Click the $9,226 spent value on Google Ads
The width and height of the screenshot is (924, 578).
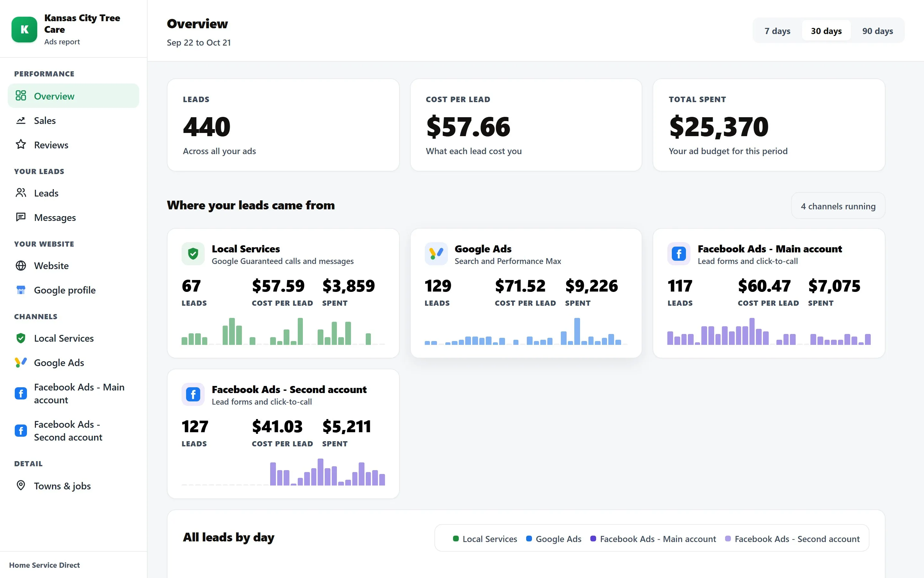coord(591,286)
